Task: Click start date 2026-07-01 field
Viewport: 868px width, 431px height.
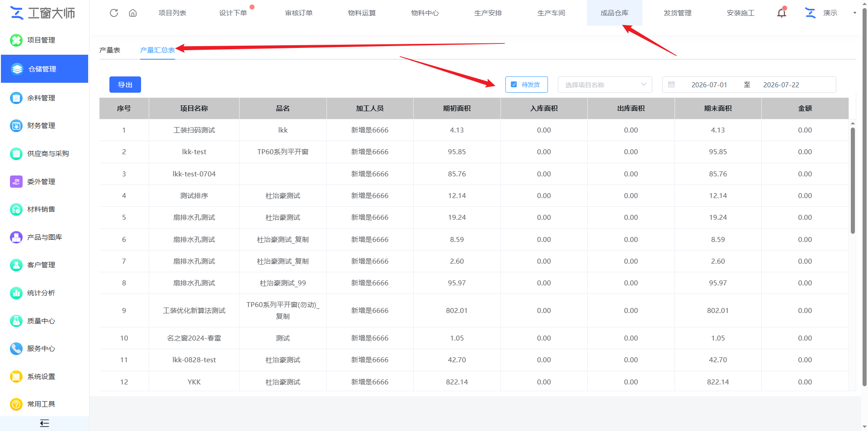Action: point(709,85)
